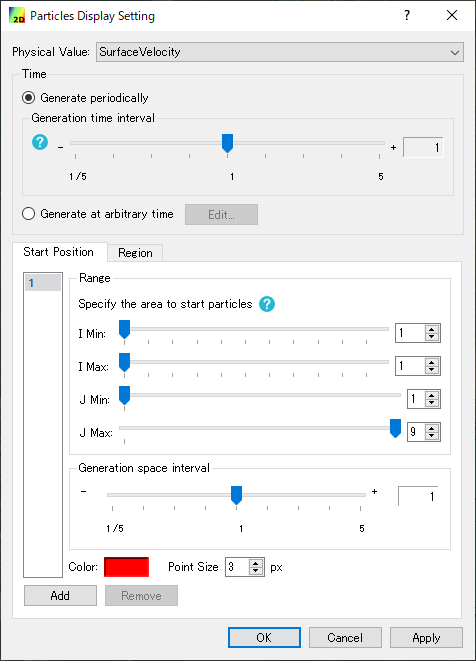This screenshot has width=476, height=661.
Task: Increase J Min spinner value
Action: (431, 395)
